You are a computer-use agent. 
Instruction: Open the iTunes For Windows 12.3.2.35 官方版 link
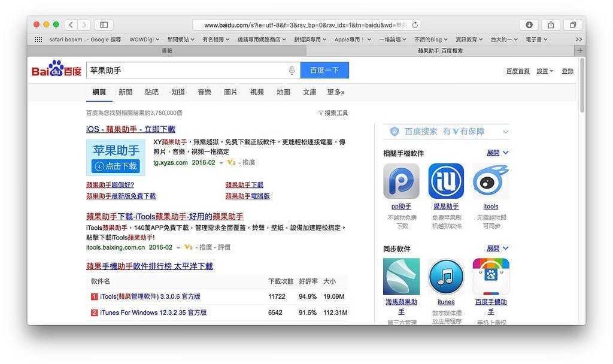(153, 313)
